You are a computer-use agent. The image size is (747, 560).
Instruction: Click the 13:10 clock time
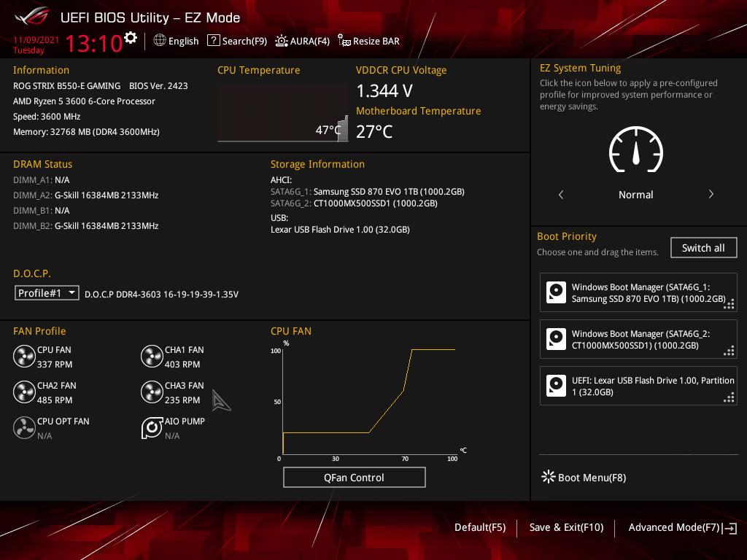point(93,43)
